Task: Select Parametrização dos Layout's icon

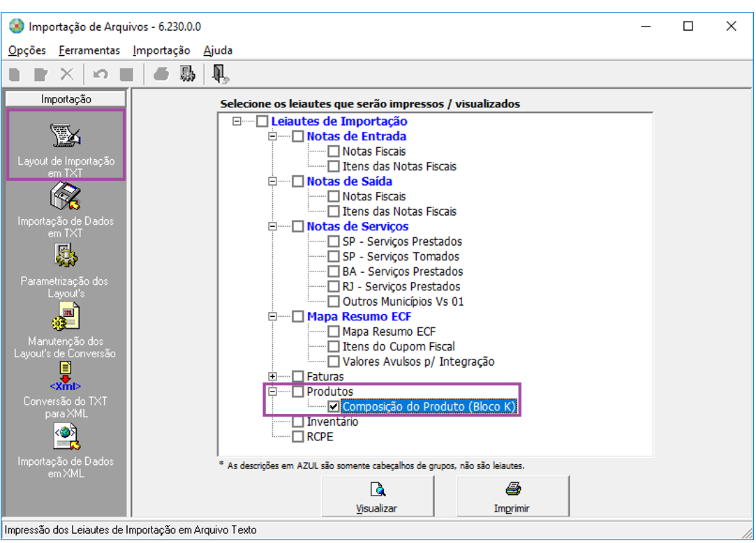Action: coord(66,257)
